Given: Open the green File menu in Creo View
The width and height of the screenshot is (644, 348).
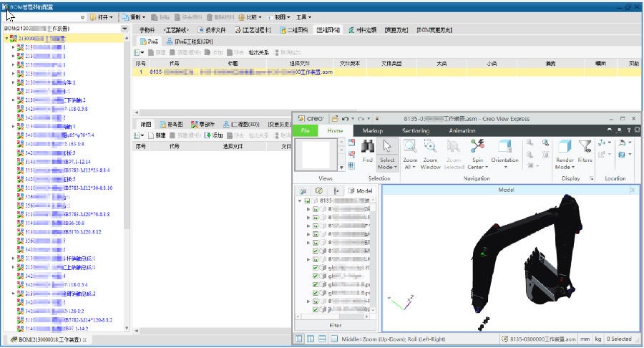Looking at the screenshot, I should tap(305, 131).
